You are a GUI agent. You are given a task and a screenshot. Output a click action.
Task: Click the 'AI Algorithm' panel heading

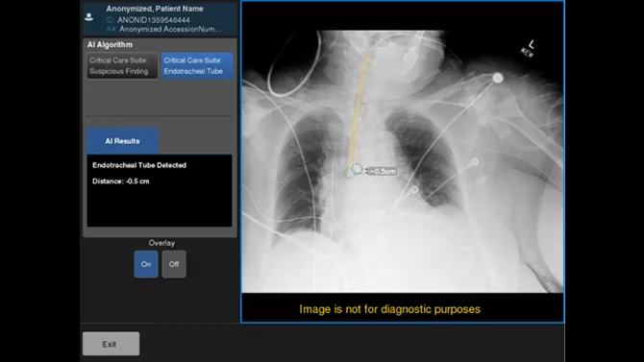(110, 44)
